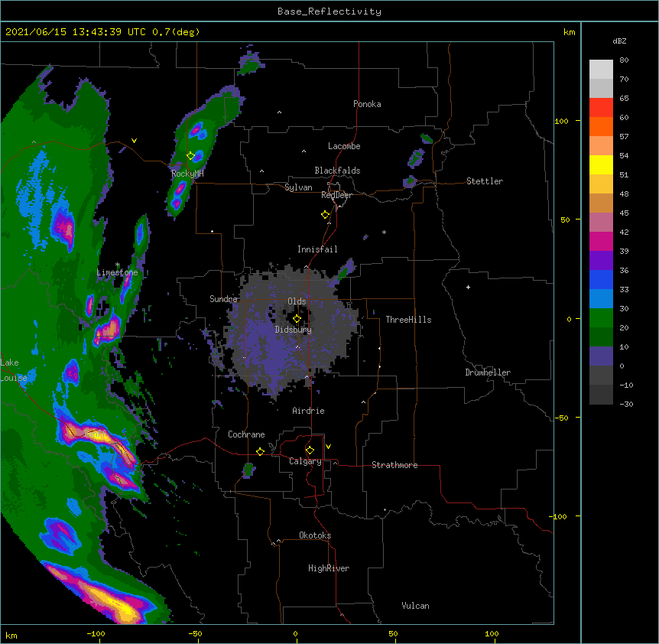The width and height of the screenshot is (659, 644).
Task: Click the dBZ legend heading
Action: (x=619, y=41)
